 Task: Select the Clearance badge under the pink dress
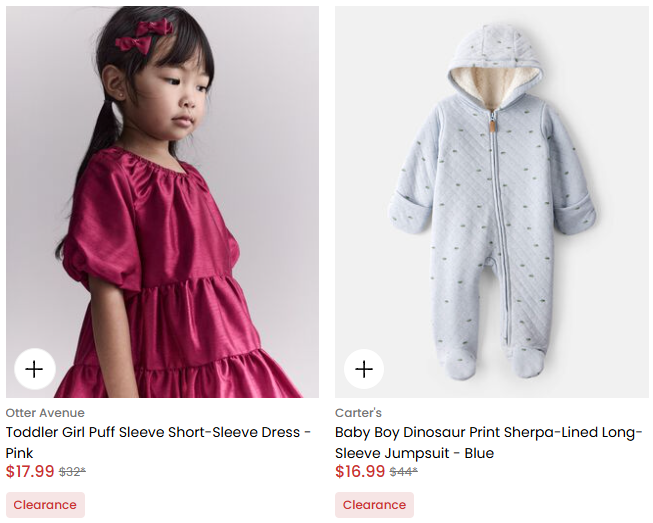[x=45, y=505]
